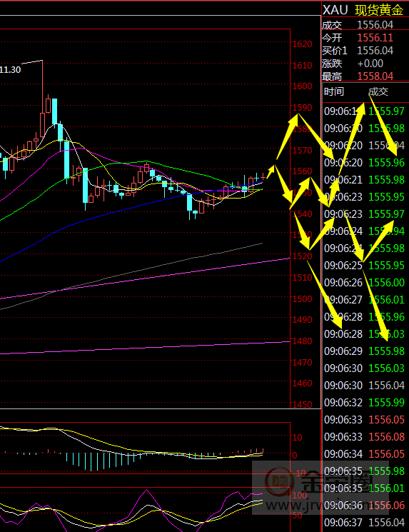Click the 1590 price axis label

[302, 108]
